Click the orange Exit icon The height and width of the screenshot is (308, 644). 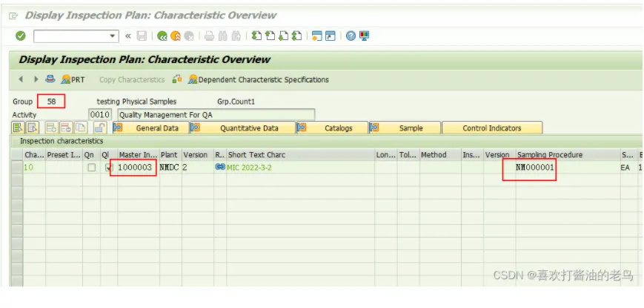(x=176, y=36)
